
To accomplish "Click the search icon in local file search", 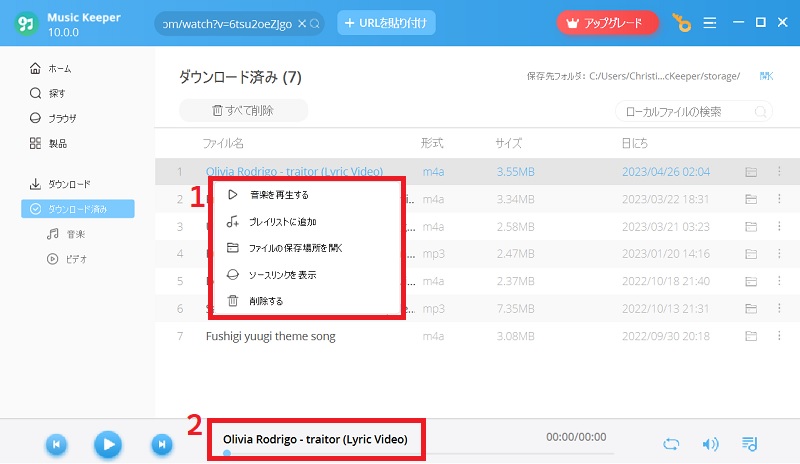I will point(760,112).
